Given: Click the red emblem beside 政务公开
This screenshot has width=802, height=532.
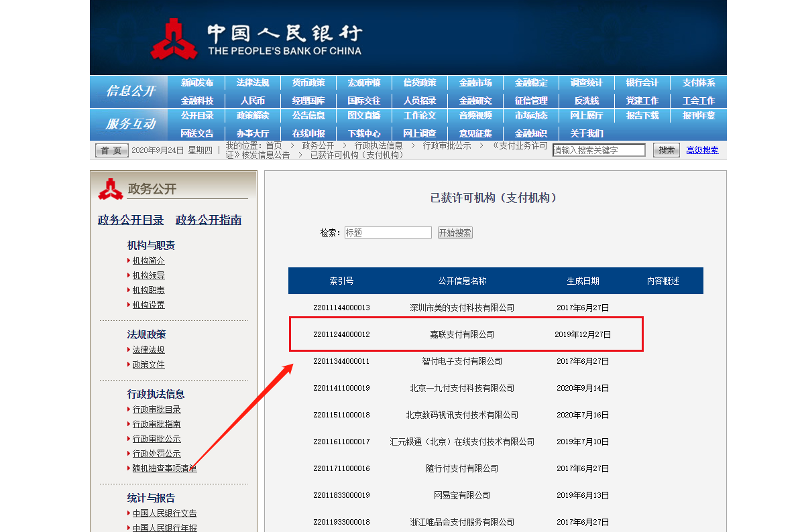Looking at the screenshot, I should click(110, 189).
